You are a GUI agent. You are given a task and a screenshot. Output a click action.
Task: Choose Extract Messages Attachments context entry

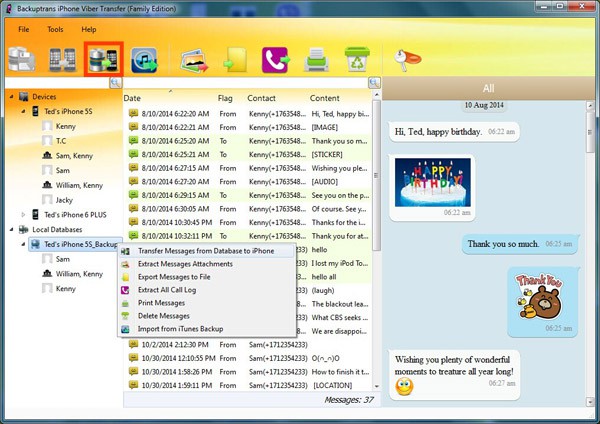click(207, 264)
